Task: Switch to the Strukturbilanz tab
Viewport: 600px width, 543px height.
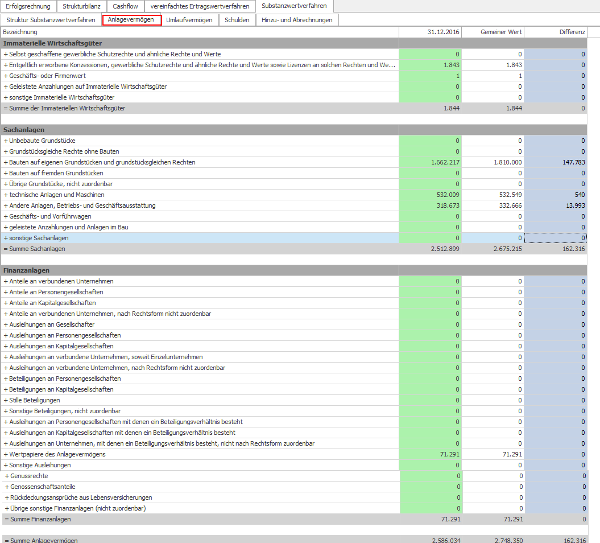Action: pyautogui.click(x=82, y=6)
